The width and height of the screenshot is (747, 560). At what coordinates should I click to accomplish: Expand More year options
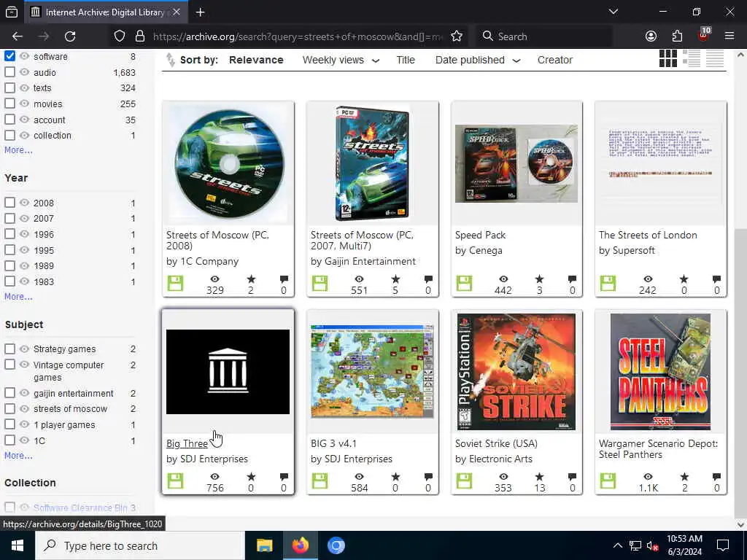18,297
